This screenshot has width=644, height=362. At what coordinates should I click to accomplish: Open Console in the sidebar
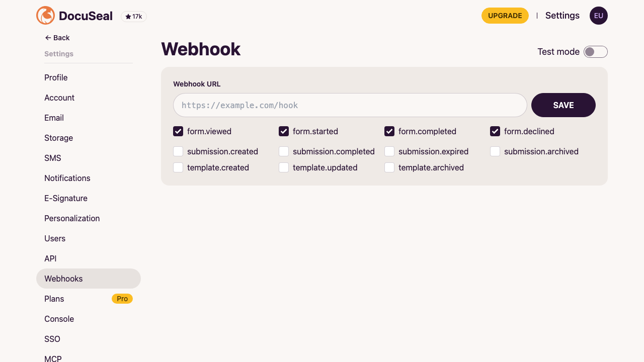(x=89, y=319)
